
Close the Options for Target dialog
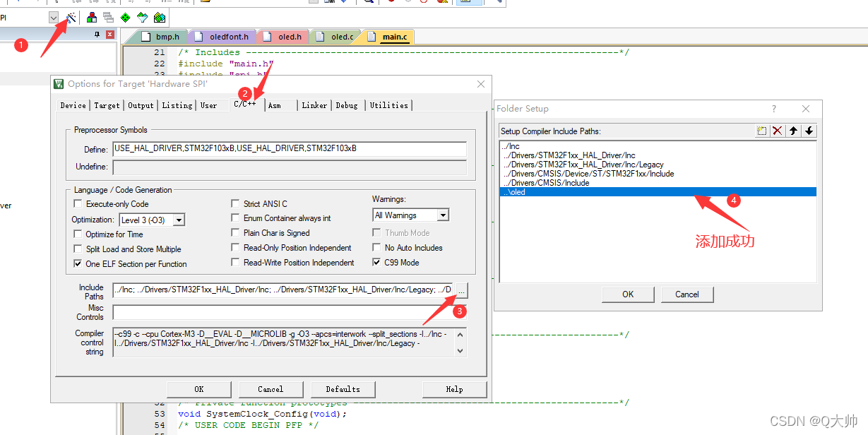(481, 84)
